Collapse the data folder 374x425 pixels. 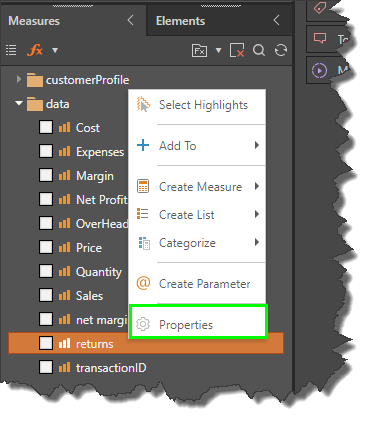tap(19, 103)
